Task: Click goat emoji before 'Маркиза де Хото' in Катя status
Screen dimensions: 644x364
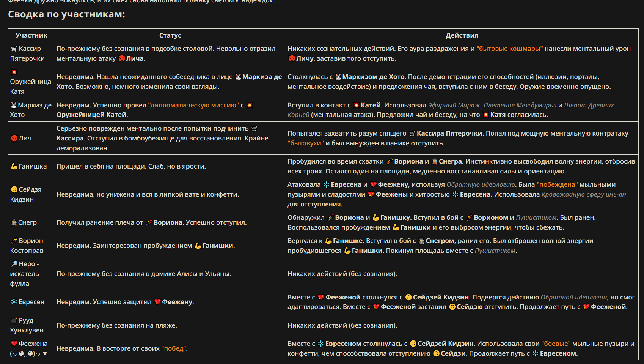Action: 238,77
